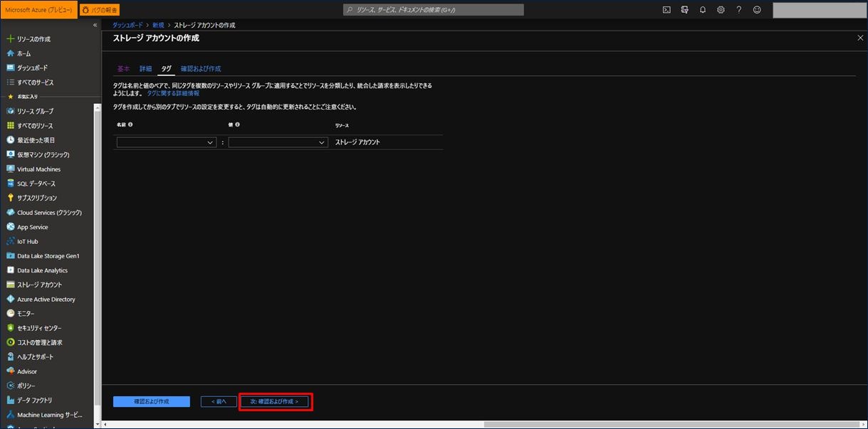The width and height of the screenshot is (868, 429).
Task: Click the < 前へ button
Action: click(219, 402)
